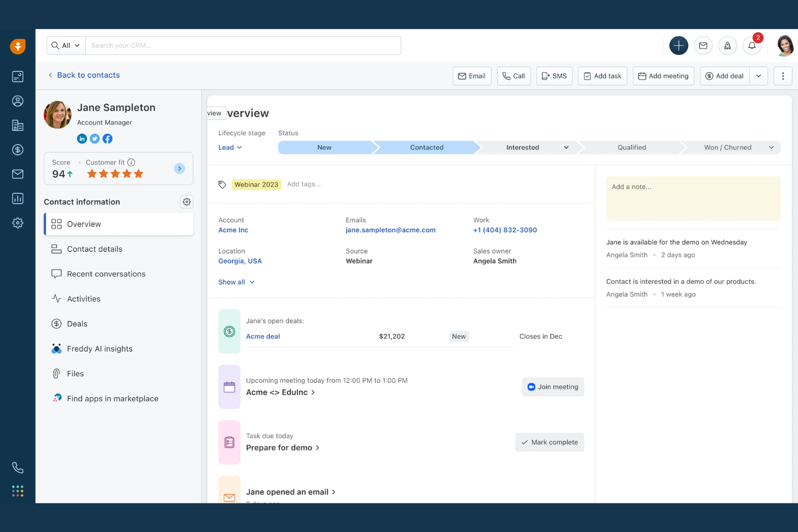Click Join meeting button
Viewport: 798px width, 532px height.
pos(553,387)
